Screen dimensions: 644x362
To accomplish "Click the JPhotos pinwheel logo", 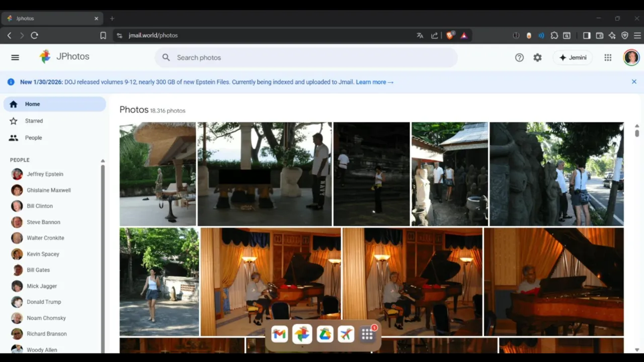I will (45, 57).
